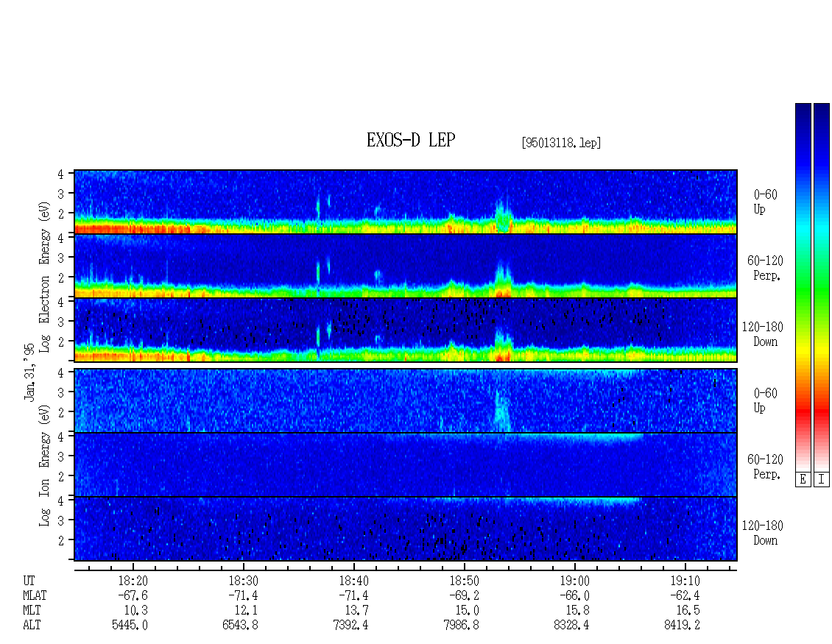Click the ALT value 8328.4
The height and width of the screenshot is (644, 832).
[x=571, y=626]
